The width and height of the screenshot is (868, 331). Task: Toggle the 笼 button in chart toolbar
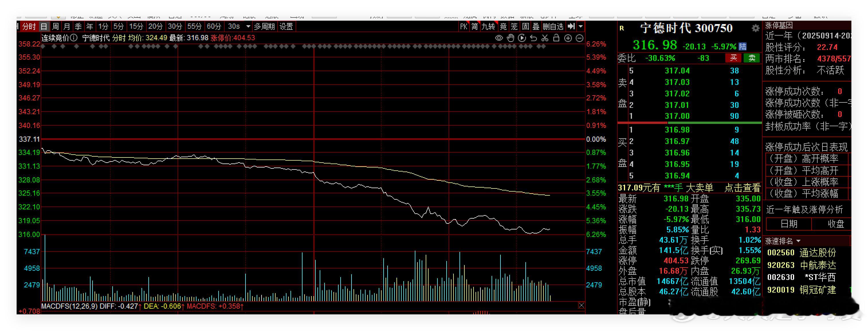coord(514,26)
